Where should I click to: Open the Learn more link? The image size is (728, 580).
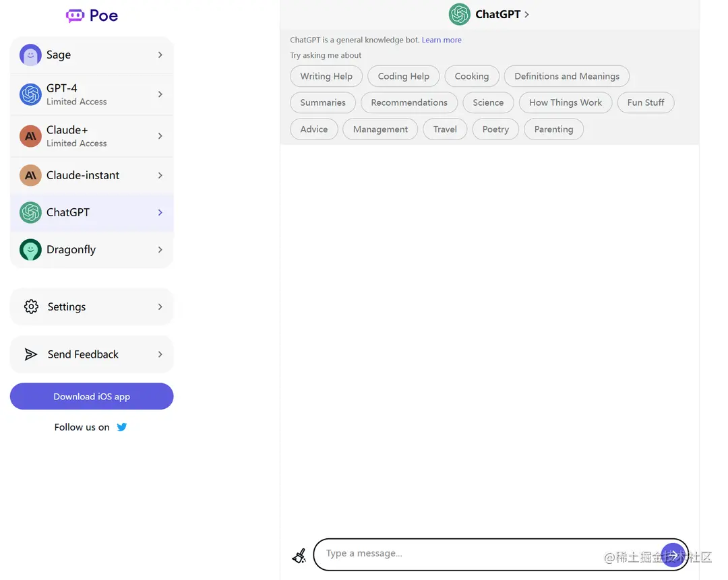tap(442, 40)
